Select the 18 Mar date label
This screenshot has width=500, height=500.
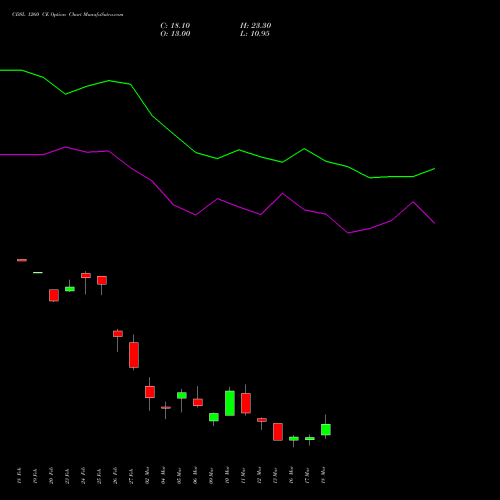pos(323,476)
